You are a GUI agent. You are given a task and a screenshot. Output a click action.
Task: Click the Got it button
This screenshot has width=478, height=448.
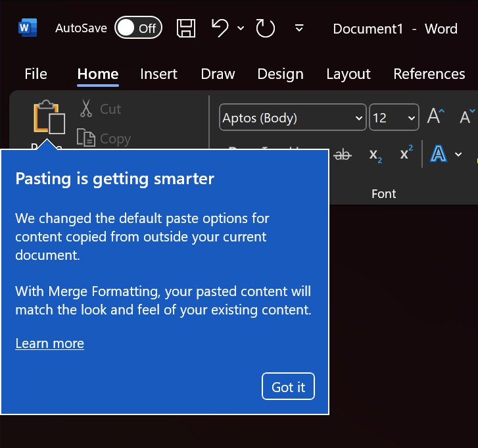(288, 387)
